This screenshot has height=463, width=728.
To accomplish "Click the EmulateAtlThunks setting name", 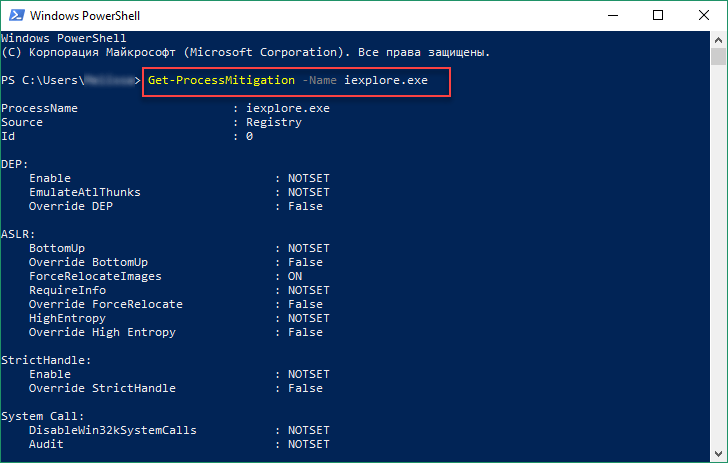I will [x=85, y=192].
